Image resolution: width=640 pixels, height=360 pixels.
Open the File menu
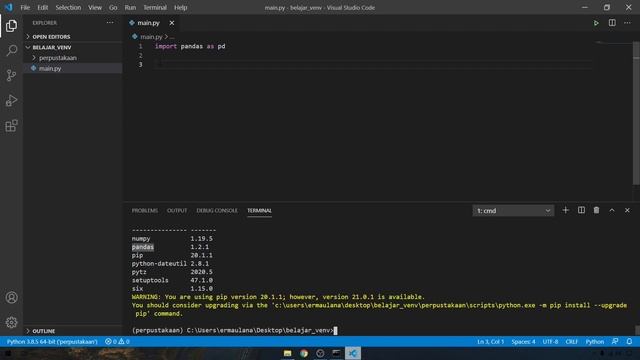click(25, 7)
